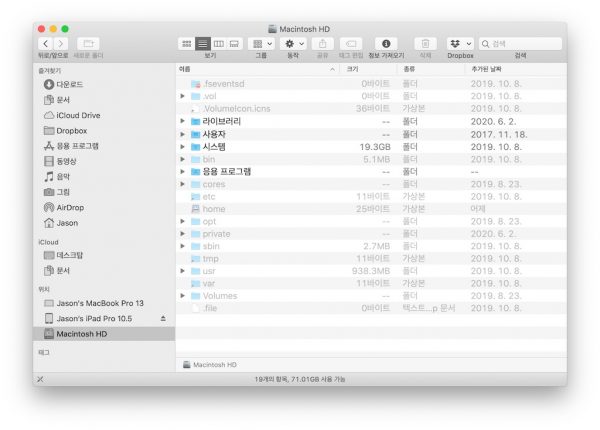Image resolution: width=600 pixels, height=430 pixels.
Task: Sort by the 이름 column header
Action: (x=258, y=69)
